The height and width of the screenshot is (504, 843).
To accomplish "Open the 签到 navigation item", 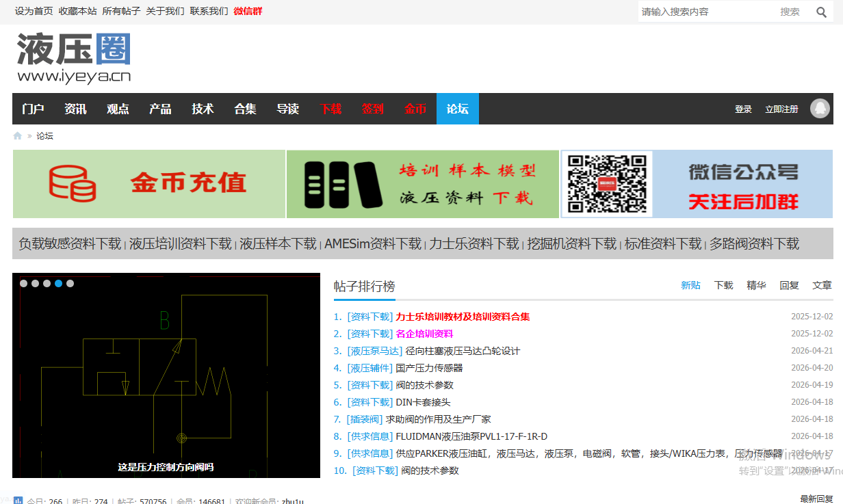I will pyautogui.click(x=372, y=109).
